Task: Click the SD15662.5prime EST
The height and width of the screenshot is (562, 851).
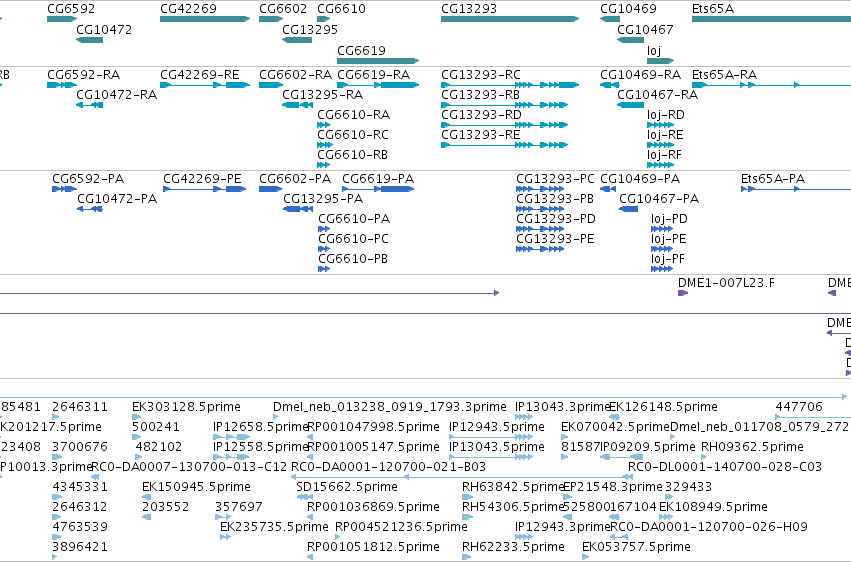Action: click(x=305, y=497)
